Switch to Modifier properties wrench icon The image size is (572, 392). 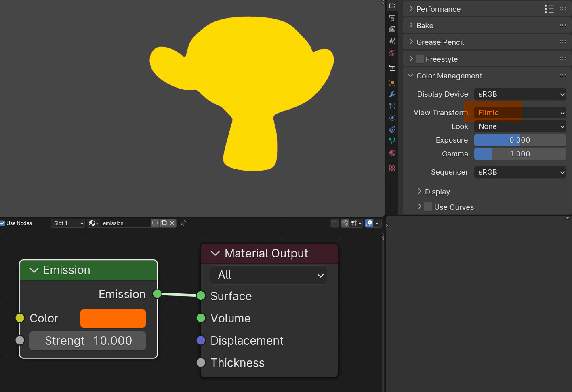coord(392,94)
